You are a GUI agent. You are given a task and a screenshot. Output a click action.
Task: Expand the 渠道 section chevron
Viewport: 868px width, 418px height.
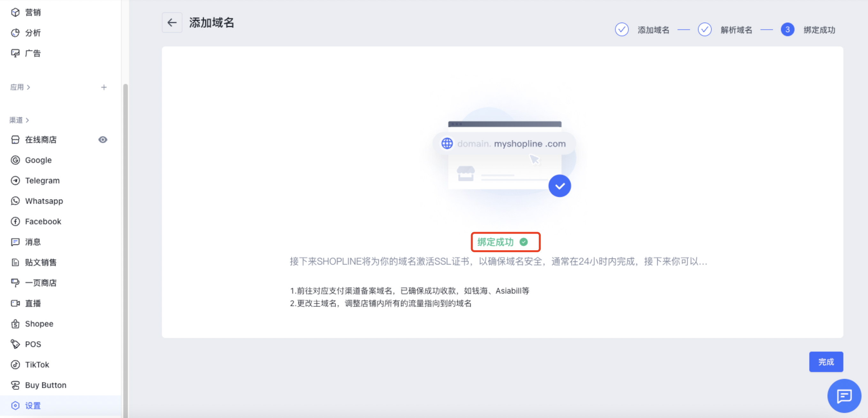click(27, 120)
